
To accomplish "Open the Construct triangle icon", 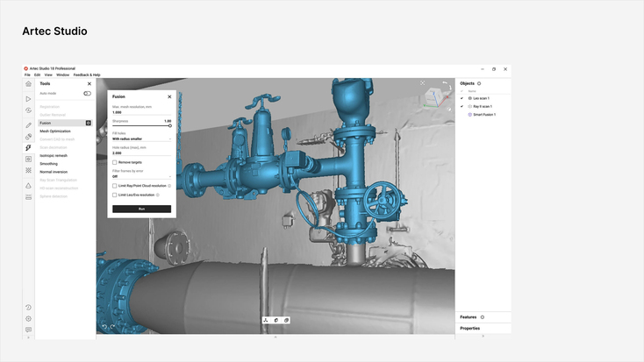I will (28, 186).
